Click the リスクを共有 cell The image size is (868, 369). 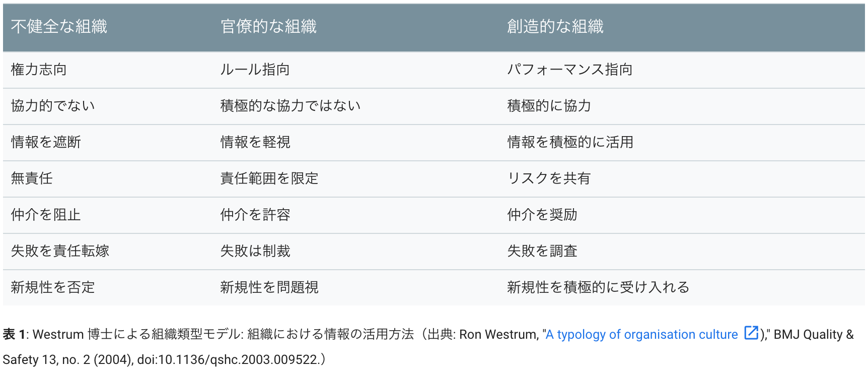tap(682, 179)
